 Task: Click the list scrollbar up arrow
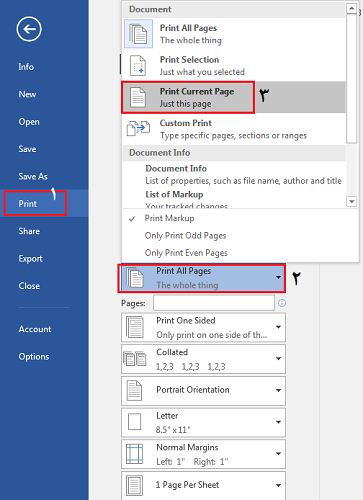pyautogui.click(x=351, y=8)
